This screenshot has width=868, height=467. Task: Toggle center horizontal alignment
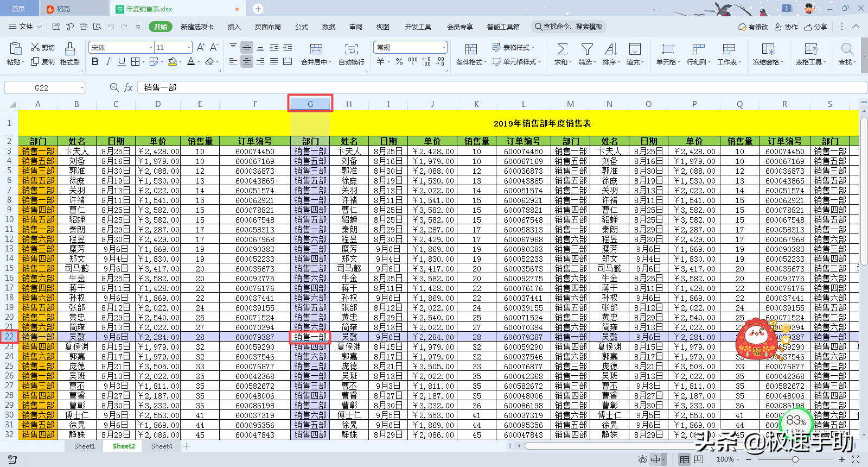tap(246, 61)
